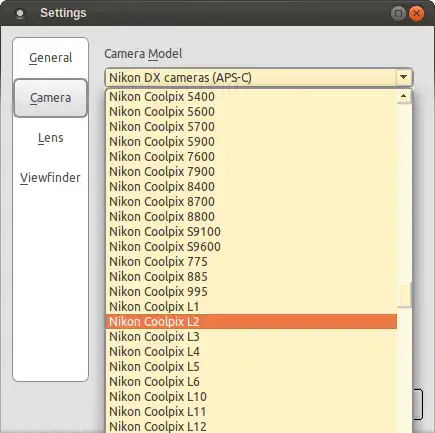Switch to the General tab

pyautogui.click(x=50, y=58)
